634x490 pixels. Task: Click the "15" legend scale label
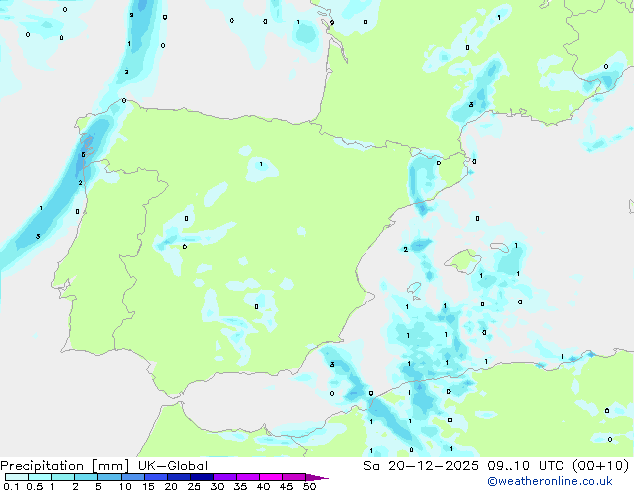(x=148, y=486)
